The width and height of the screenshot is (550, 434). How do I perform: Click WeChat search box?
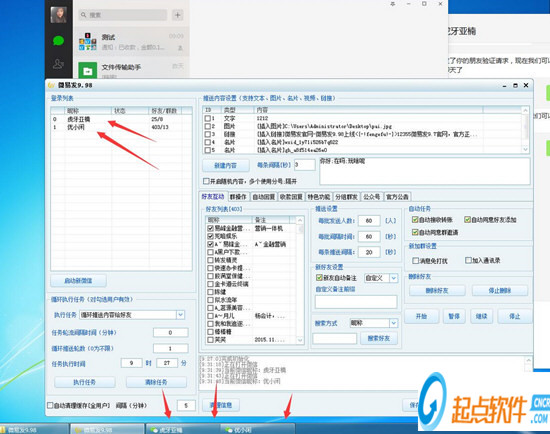[x=122, y=15]
